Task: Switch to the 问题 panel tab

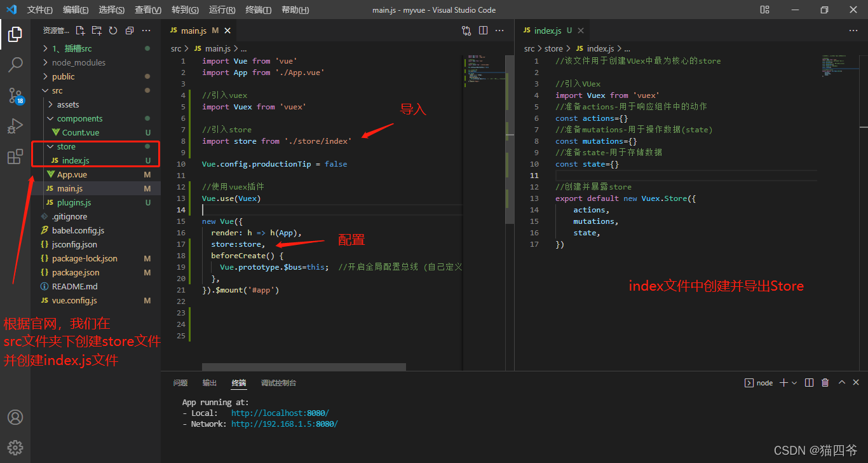Action: 180,383
